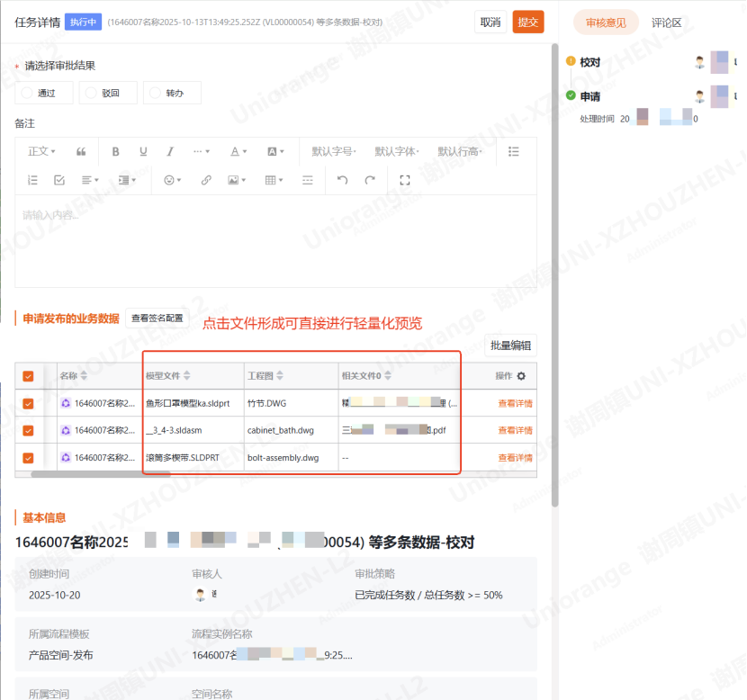Enter fullscreen mode for the editor
This screenshot has height=700, width=747.
tap(405, 180)
